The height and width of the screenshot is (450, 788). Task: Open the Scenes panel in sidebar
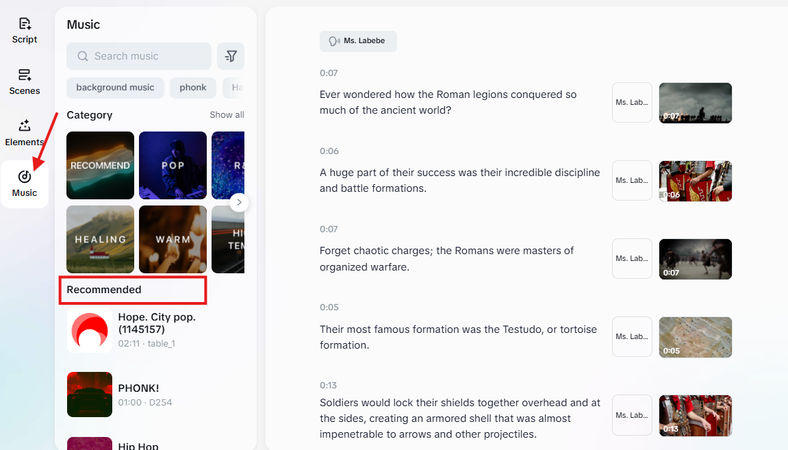pos(25,81)
